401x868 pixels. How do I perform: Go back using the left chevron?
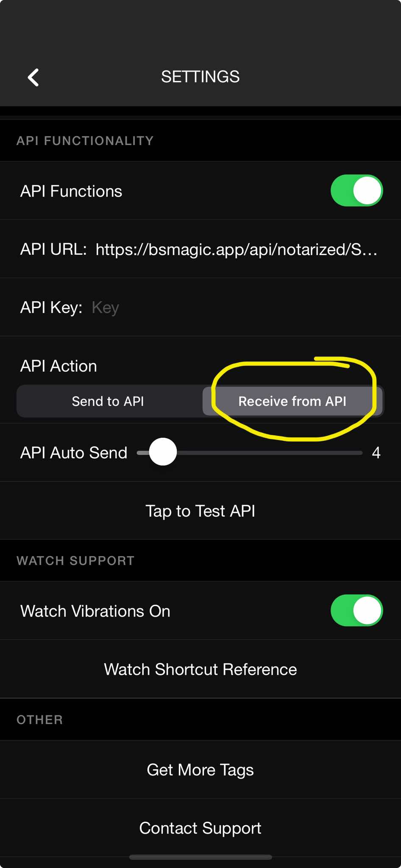coord(33,78)
